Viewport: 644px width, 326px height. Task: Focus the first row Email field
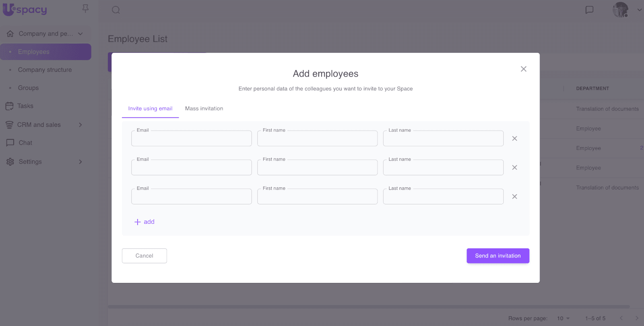[x=192, y=138]
